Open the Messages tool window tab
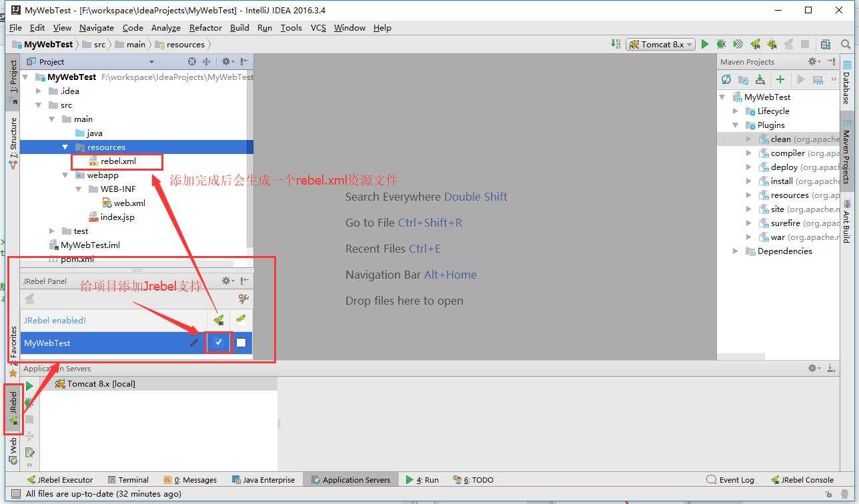This screenshot has width=859, height=504. click(x=190, y=479)
